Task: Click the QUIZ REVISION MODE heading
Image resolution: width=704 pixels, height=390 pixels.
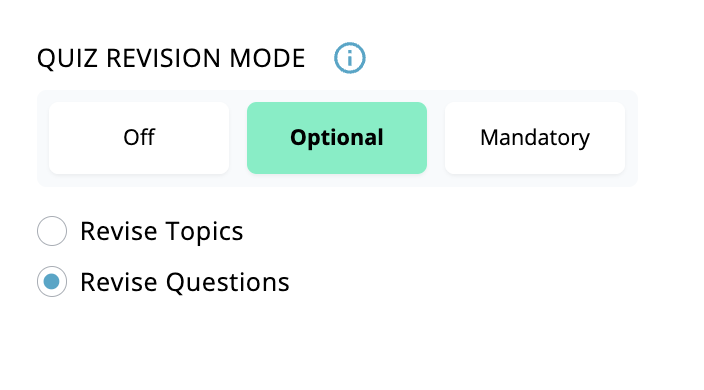Action: (x=171, y=58)
